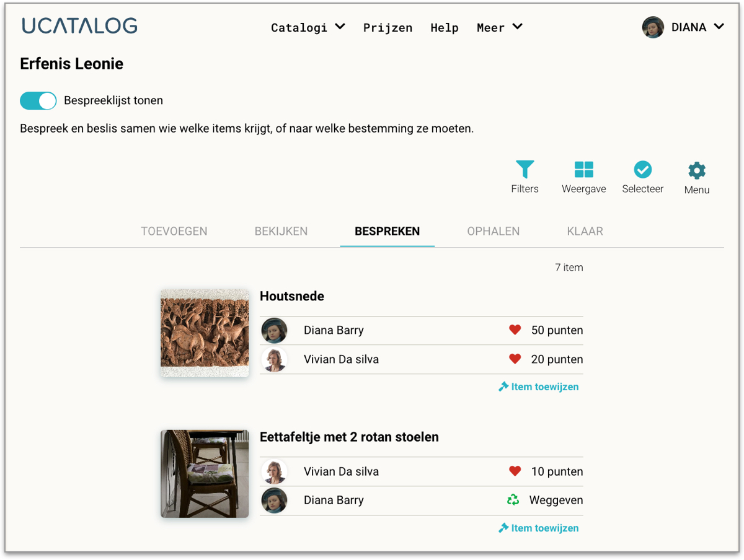Click the 50 punten value
Viewport: 744px width, 560px height.
(x=557, y=330)
